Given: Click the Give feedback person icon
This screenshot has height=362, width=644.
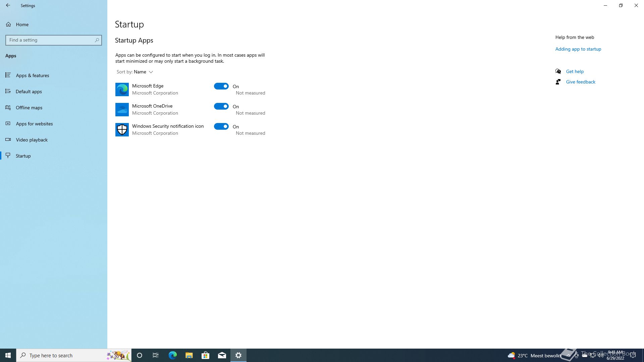Looking at the screenshot, I should pos(558,82).
